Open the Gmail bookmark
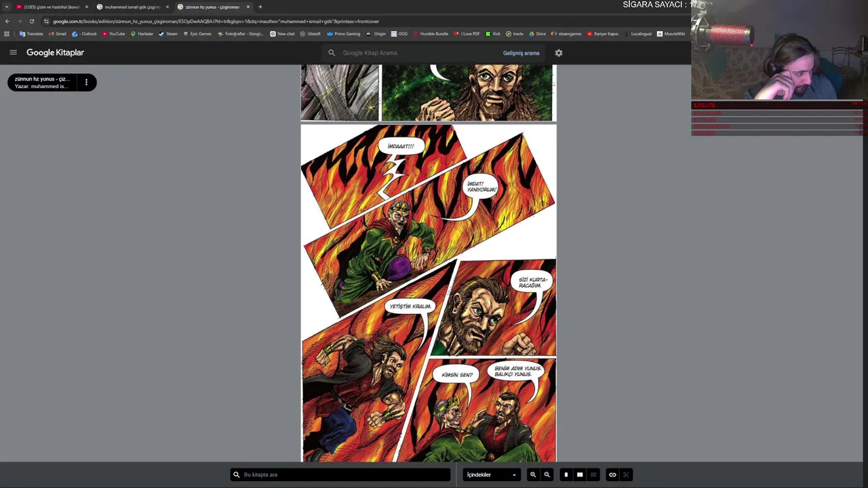868x488 pixels. (57, 34)
